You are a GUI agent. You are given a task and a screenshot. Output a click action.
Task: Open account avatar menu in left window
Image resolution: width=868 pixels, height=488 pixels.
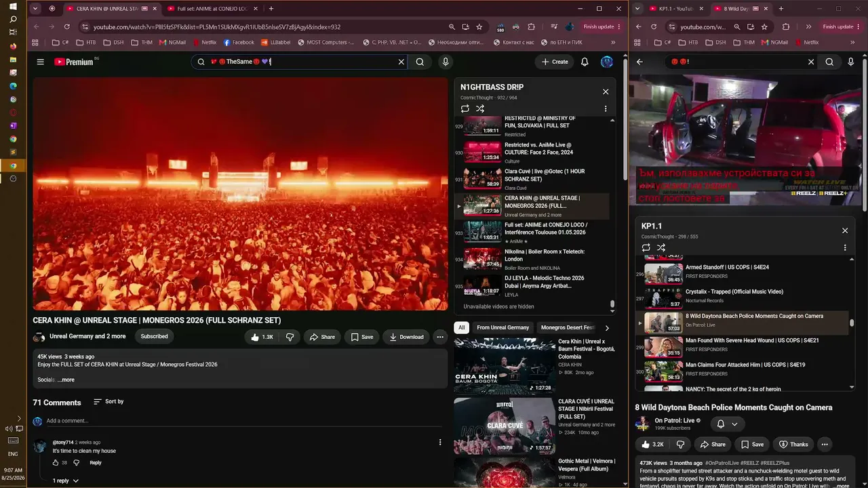tap(607, 62)
